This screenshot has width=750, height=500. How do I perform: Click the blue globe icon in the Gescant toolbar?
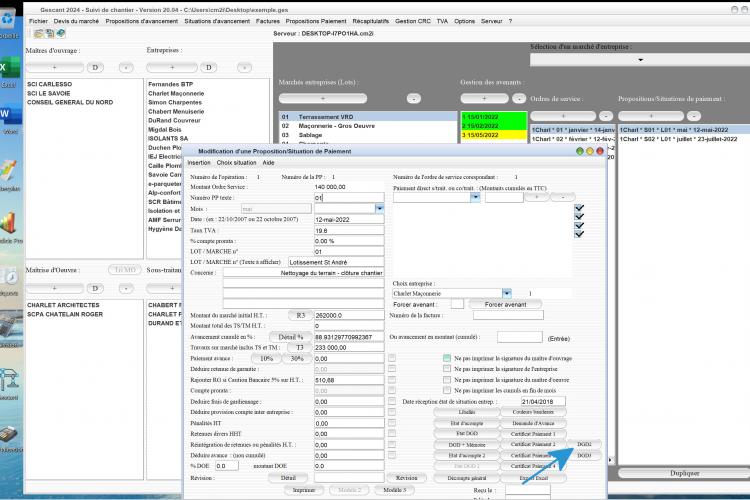(x=61, y=33)
